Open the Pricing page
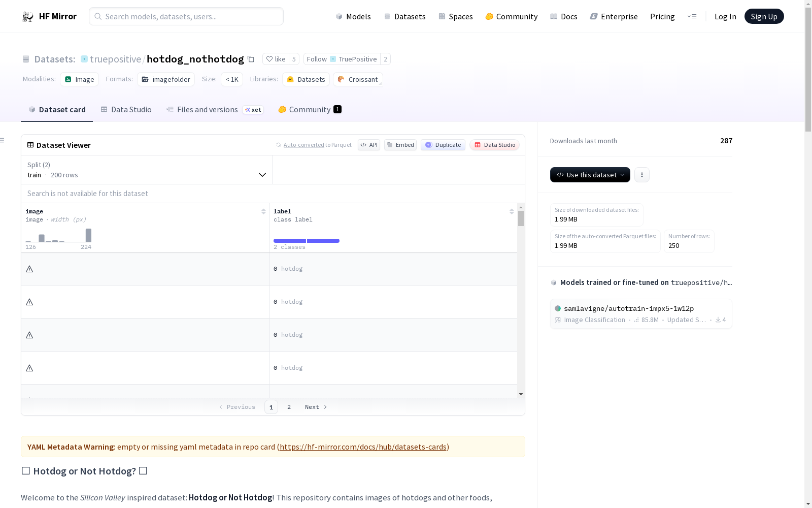The width and height of the screenshot is (812, 508). tap(662, 16)
